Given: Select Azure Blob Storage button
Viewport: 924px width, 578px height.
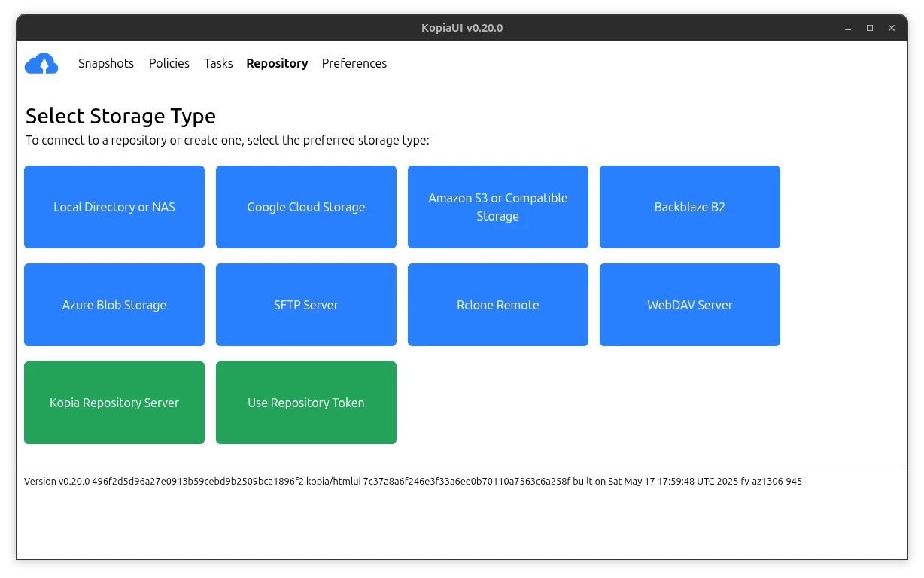Looking at the screenshot, I should tap(114, 305).
